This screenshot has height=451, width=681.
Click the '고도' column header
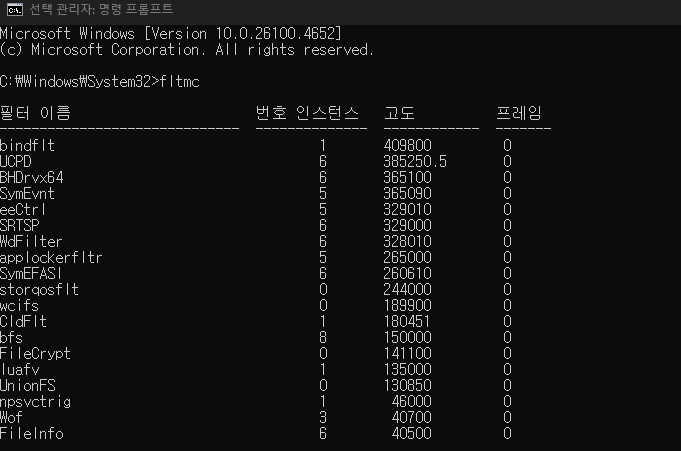pos(399,113)
